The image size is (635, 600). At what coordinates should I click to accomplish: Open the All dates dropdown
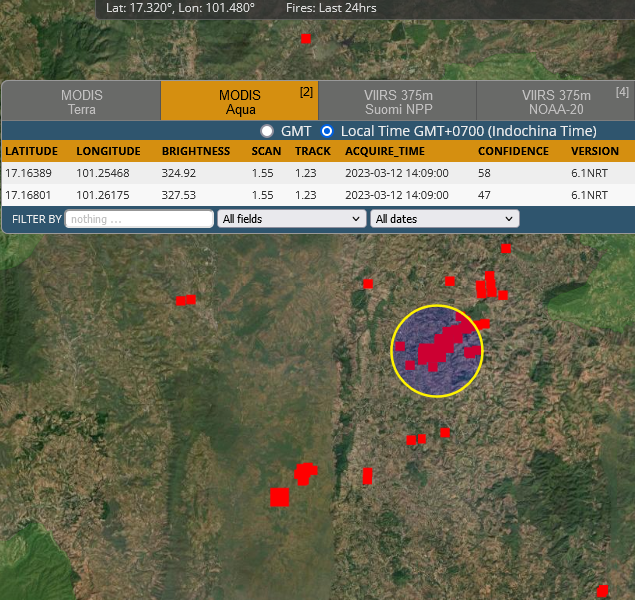tap(445, 219)
